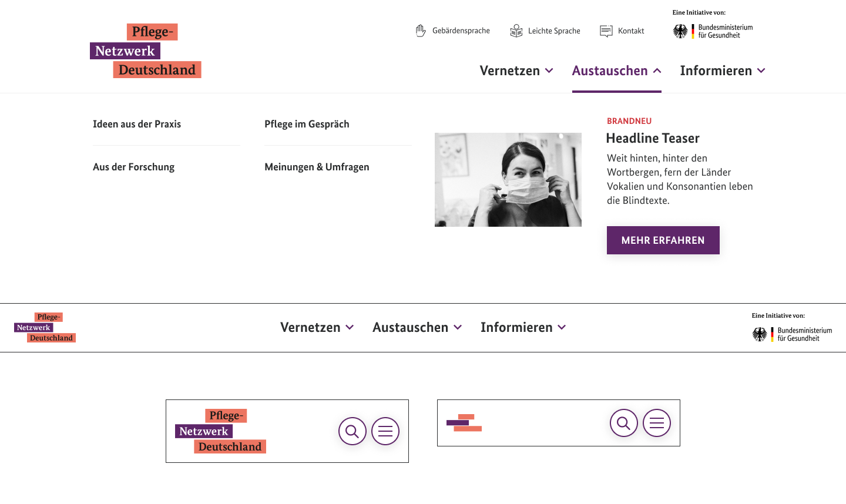Click the Leichte Sprache reading icon
Image resolution: width=846 pixels, height=504 pixels.
pyautogui.click(x=516, y=31)
